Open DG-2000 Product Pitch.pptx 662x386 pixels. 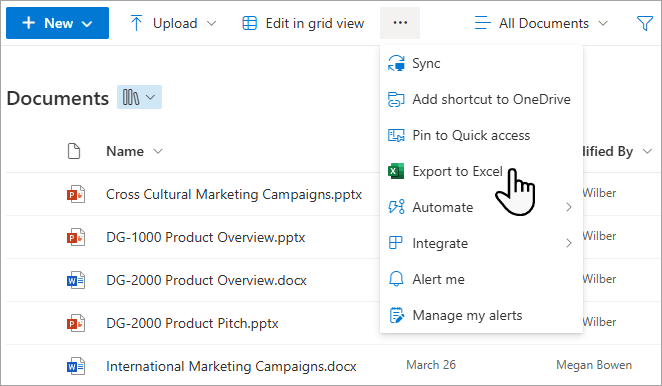(192, 323)
